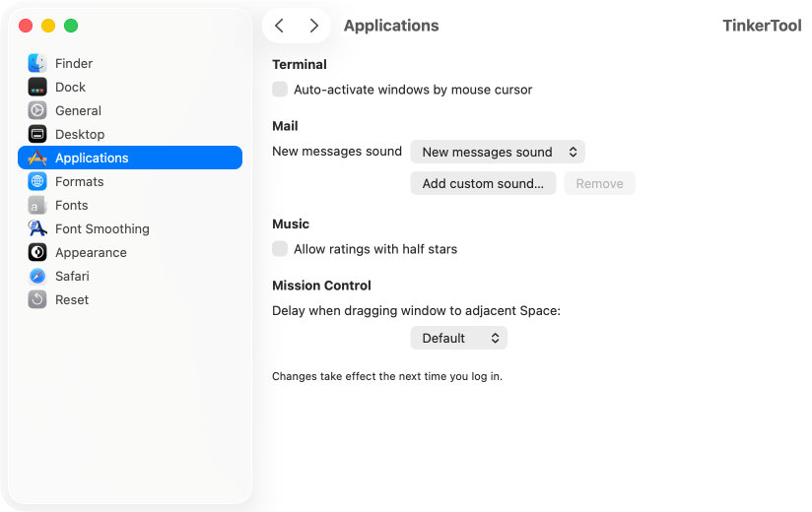Go forward with the right chevron
Screen dimensions: 812x512
[313, 26]
